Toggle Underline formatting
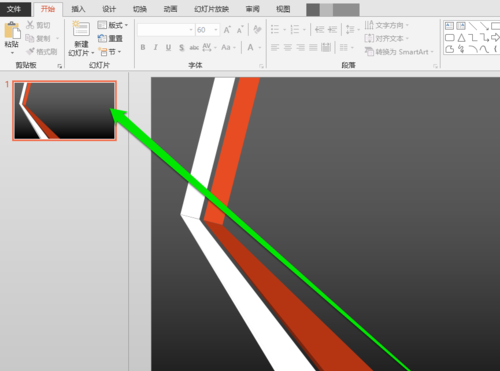 pyautogui.click(x=169, y=48)
